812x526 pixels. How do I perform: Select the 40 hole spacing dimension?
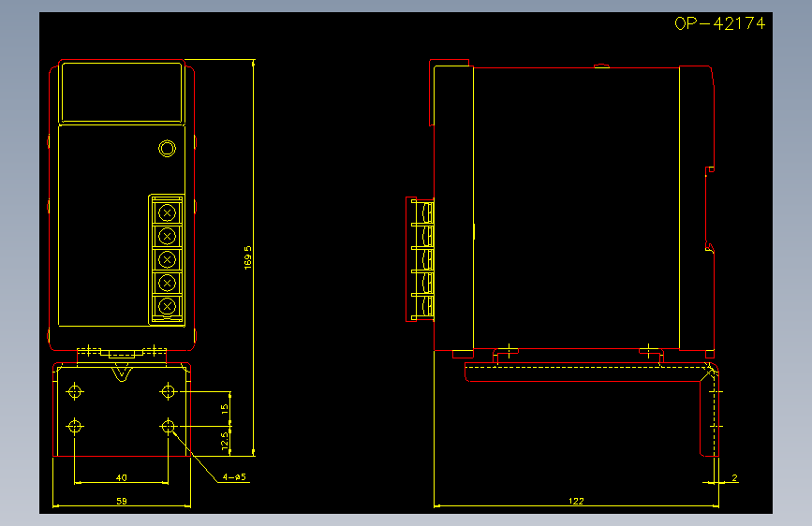121,477
